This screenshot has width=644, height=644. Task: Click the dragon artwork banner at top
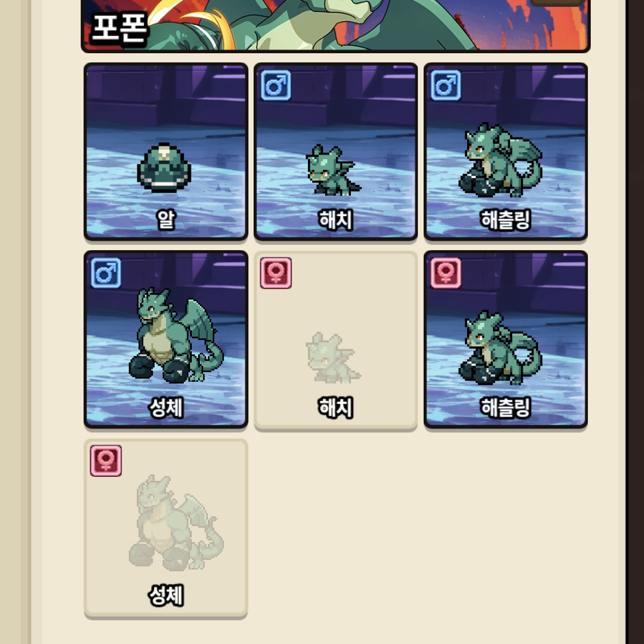click(335, 25)
